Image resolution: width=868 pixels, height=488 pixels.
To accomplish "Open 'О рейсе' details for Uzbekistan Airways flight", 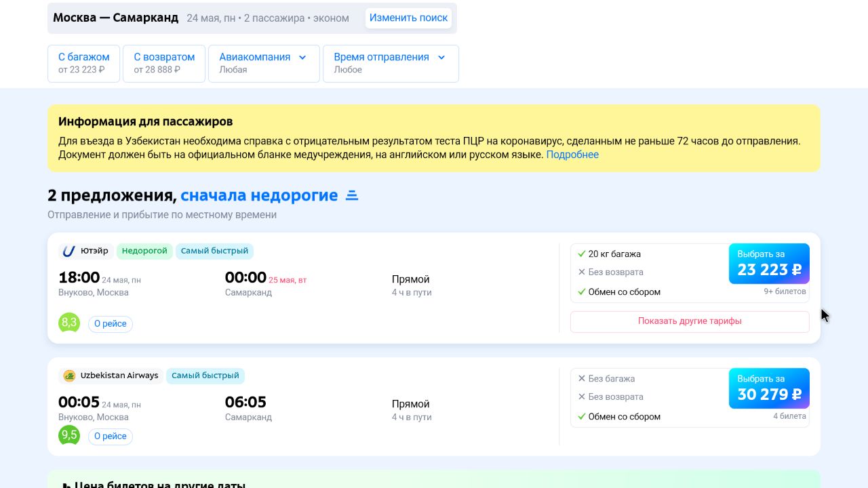I will (x=111, y=436).
